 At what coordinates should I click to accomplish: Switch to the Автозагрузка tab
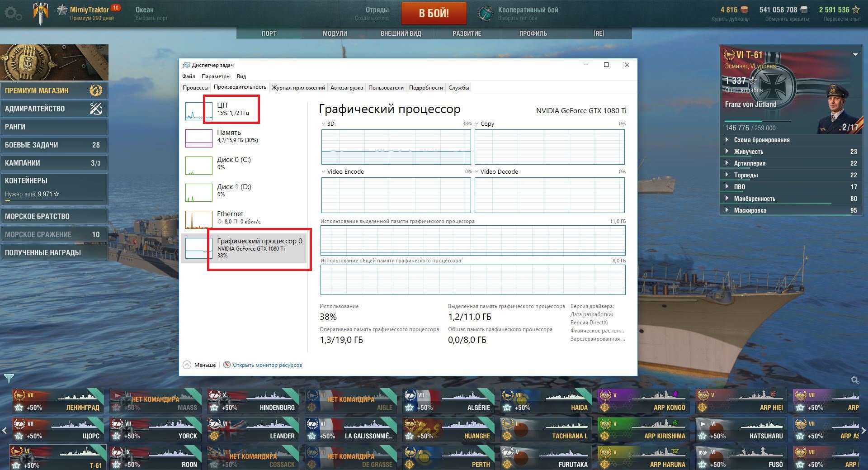(346, 88)
